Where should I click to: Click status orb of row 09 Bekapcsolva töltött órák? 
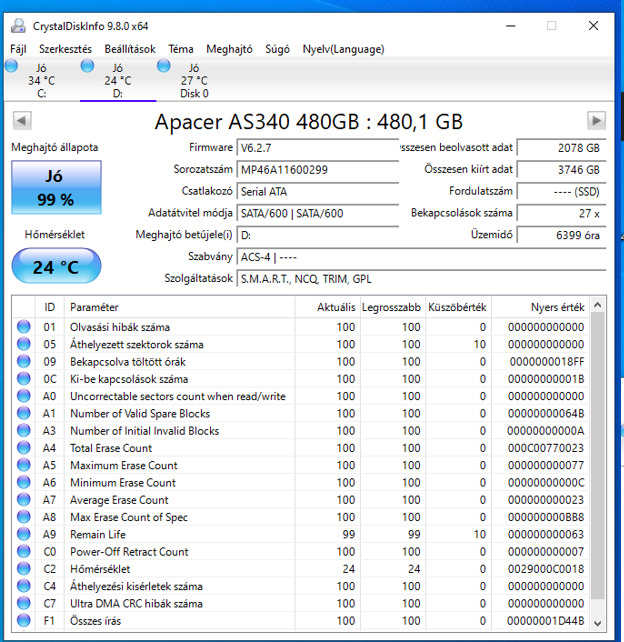click(x=24, y=361)
